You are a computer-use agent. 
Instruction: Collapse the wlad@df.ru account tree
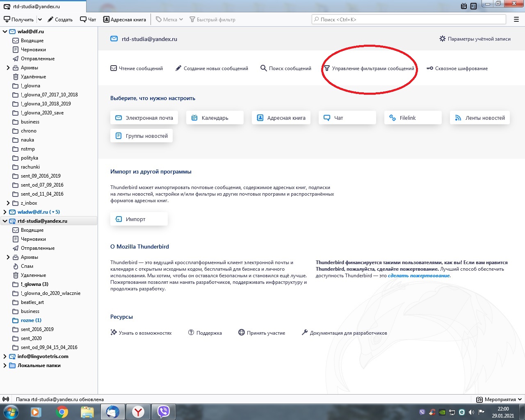tap(5, 32)
